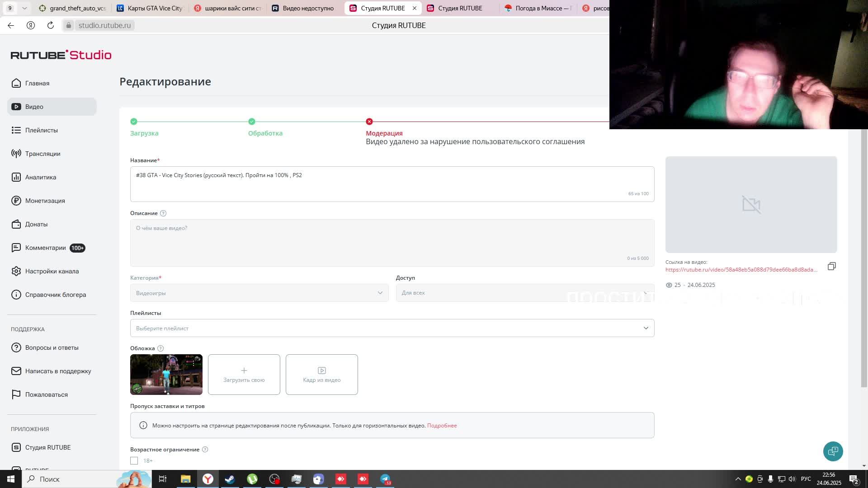The width and height of the screenshot is (868, 488).
Task: Click the RUTUBE Studio logo
Action: (61, 55)
